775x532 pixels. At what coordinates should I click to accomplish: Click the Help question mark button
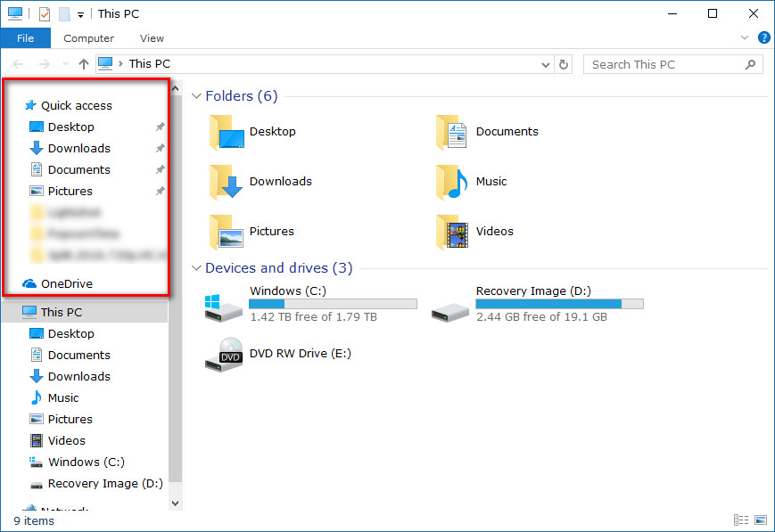[x=764, y=37]
